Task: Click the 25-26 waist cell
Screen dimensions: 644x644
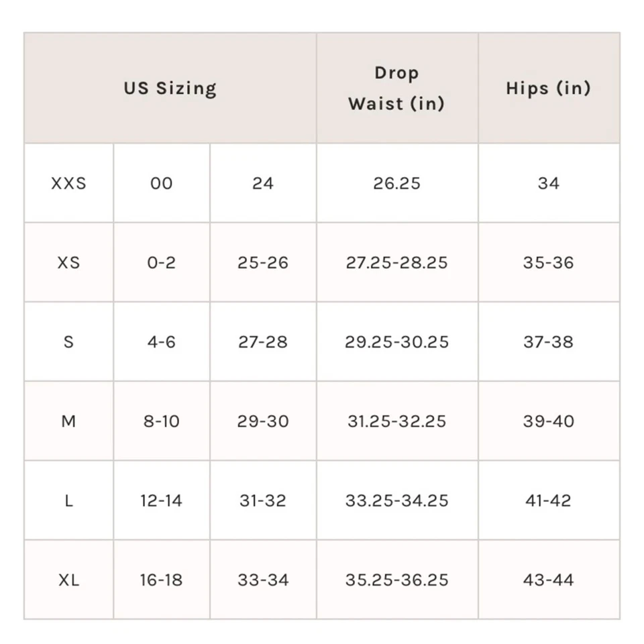Action: [263, 262]
